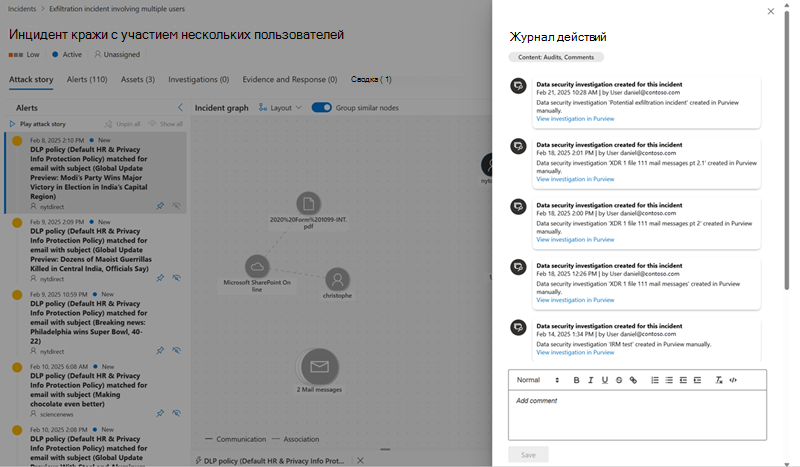Image resolution: width=800 pixels, height=467 pixels.
Task: Increase indent in the comment editor
Action: [697, 380]
